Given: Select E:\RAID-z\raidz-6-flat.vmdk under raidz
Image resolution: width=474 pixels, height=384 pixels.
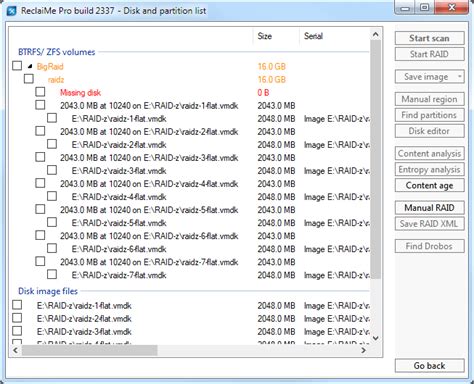Looking at the screenshot, I should click(119, 249).
